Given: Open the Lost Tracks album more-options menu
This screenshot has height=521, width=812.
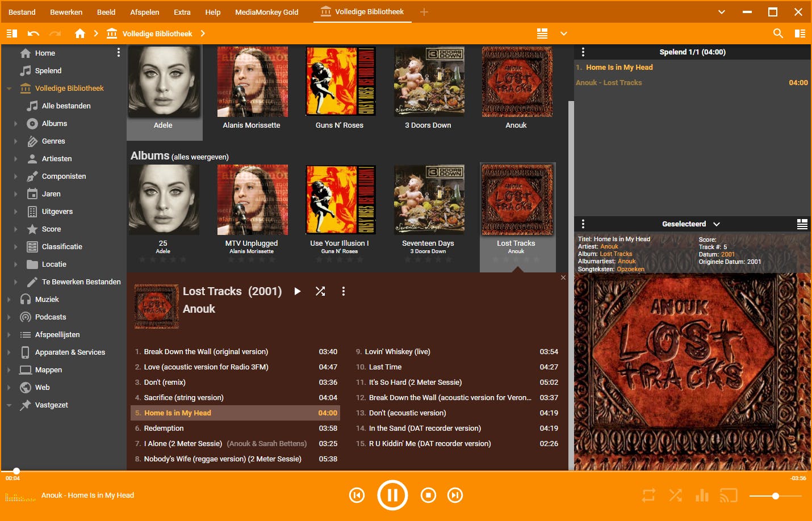Looking at the screenshot, I should click(x=343, y=291).
